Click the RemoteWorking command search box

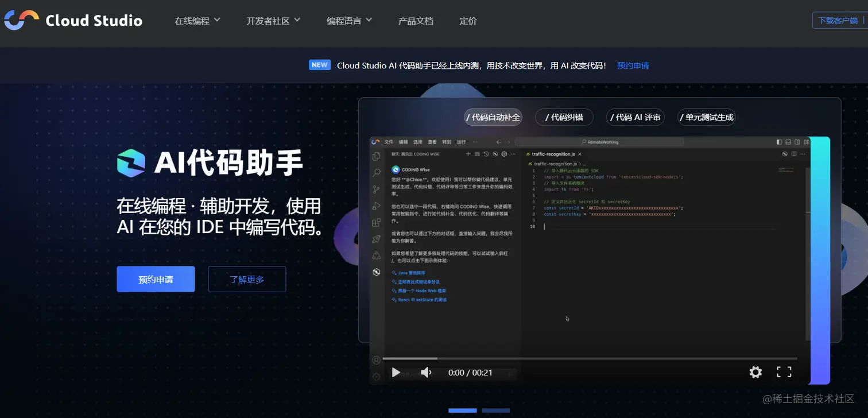tap(599, 142)
